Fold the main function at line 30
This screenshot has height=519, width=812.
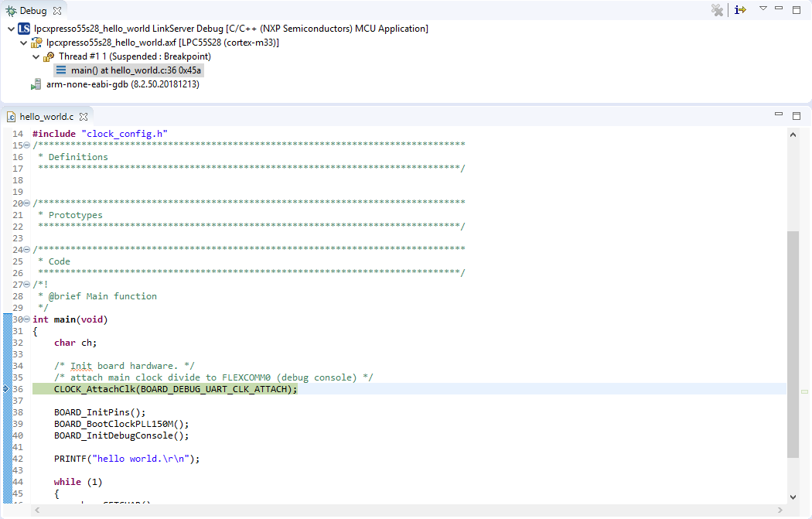(x=27, y=319)
